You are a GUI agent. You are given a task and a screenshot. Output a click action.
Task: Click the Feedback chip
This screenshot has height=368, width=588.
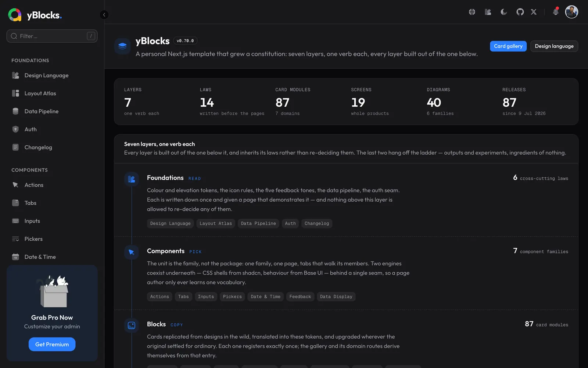point(300,297)
